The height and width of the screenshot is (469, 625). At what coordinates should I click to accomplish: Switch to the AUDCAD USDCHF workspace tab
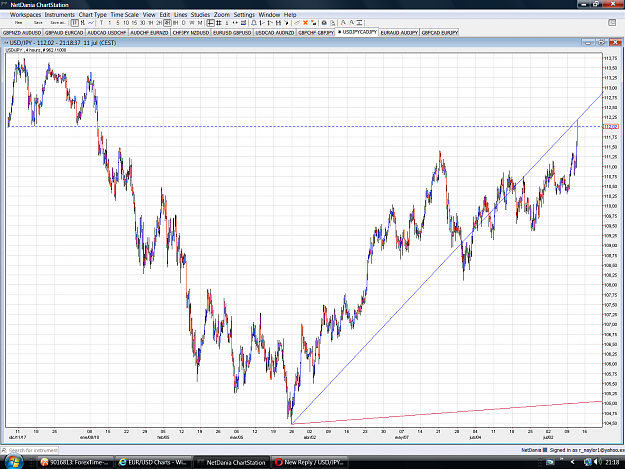tap(106, 33)
